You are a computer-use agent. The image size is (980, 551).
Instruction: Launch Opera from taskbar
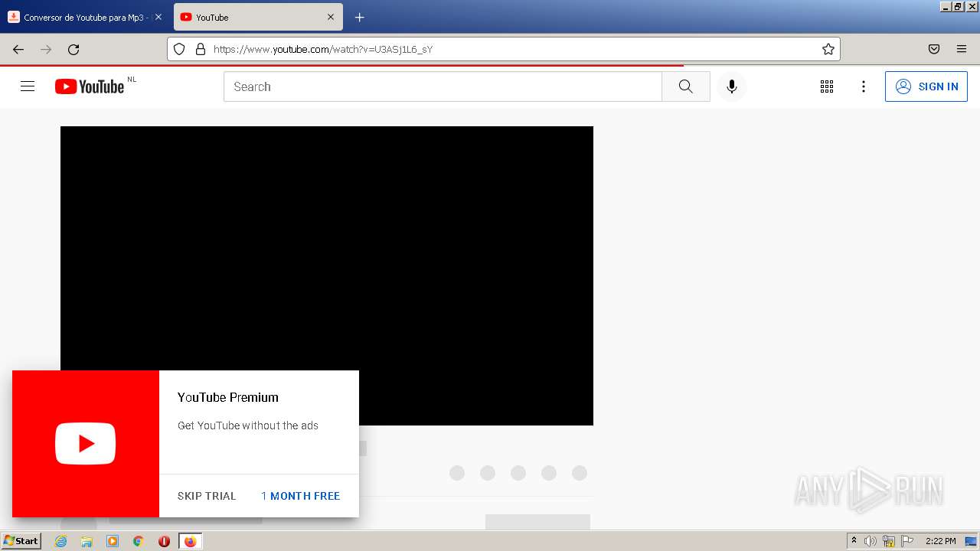164,541
